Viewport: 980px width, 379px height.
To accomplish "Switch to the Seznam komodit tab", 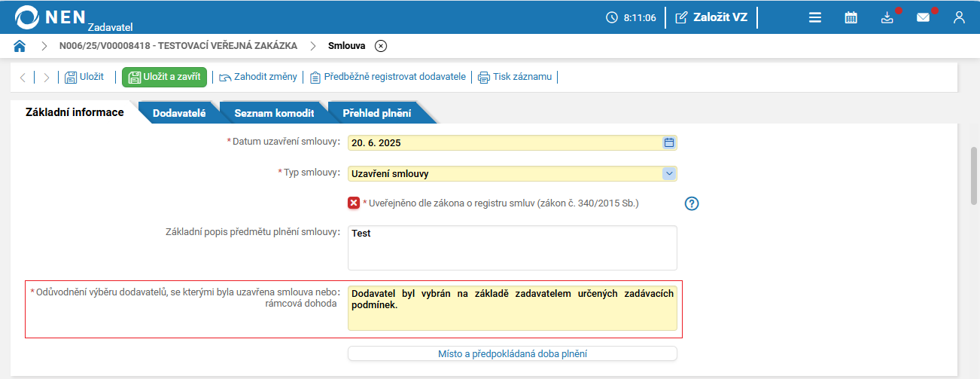I will (x=274, y=113).
